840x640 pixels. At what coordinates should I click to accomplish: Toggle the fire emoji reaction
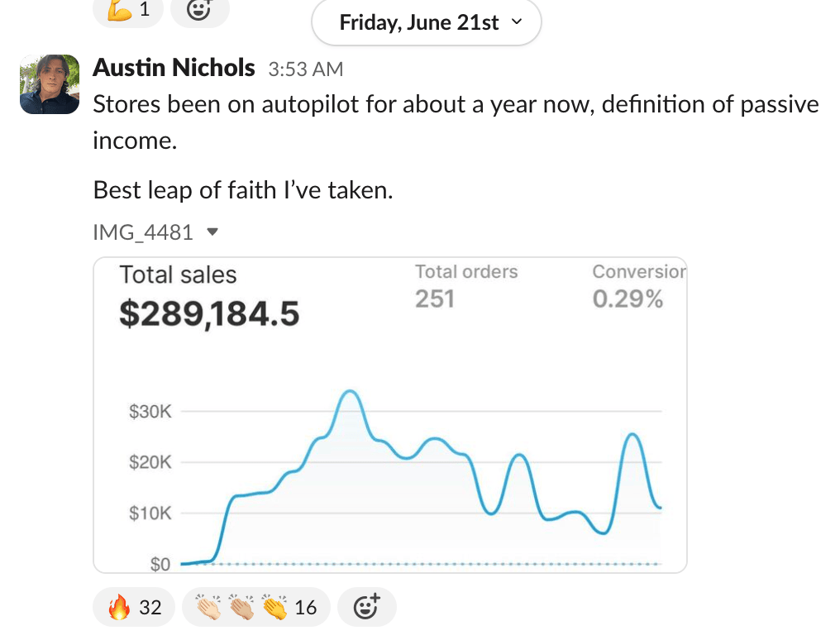tap(134, 608)
